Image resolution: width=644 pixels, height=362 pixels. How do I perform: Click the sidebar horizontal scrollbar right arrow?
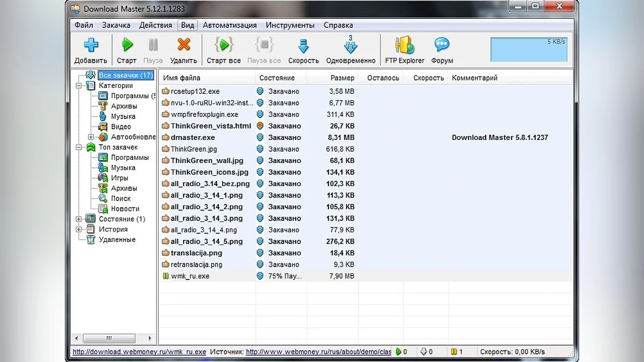(151, 338)
